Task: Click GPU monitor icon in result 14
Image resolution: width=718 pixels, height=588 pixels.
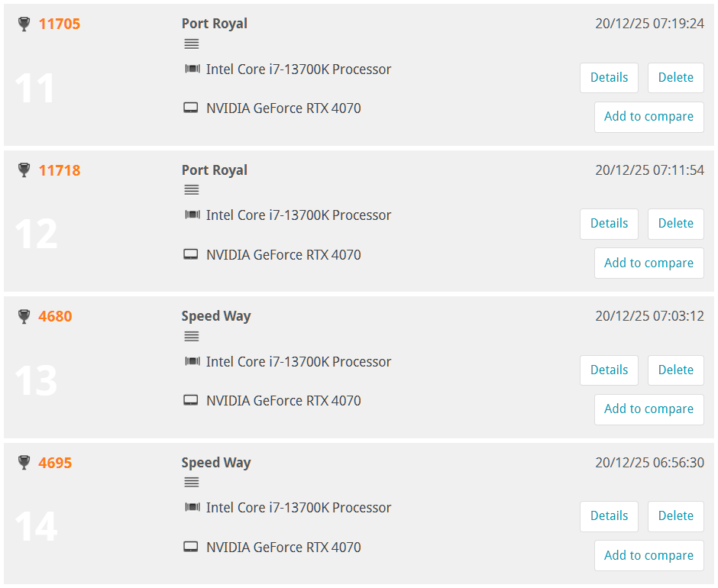Action: tap(191, 548)
